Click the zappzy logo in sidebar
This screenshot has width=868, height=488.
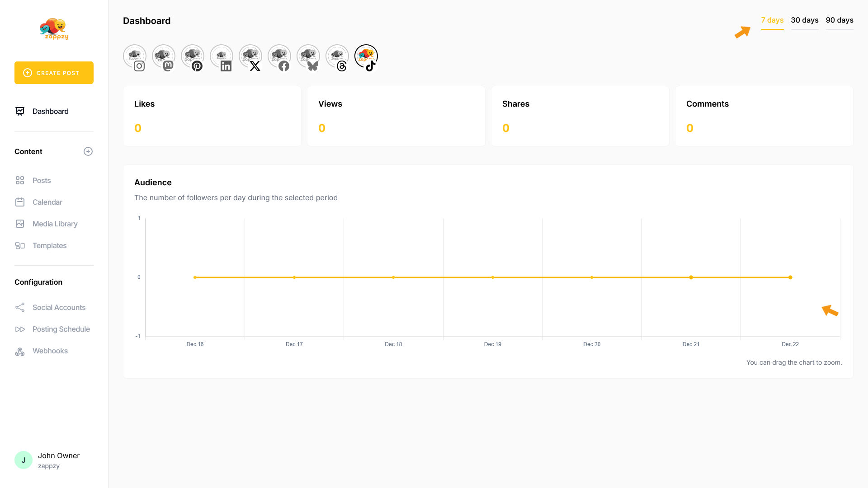coord(54,29)
